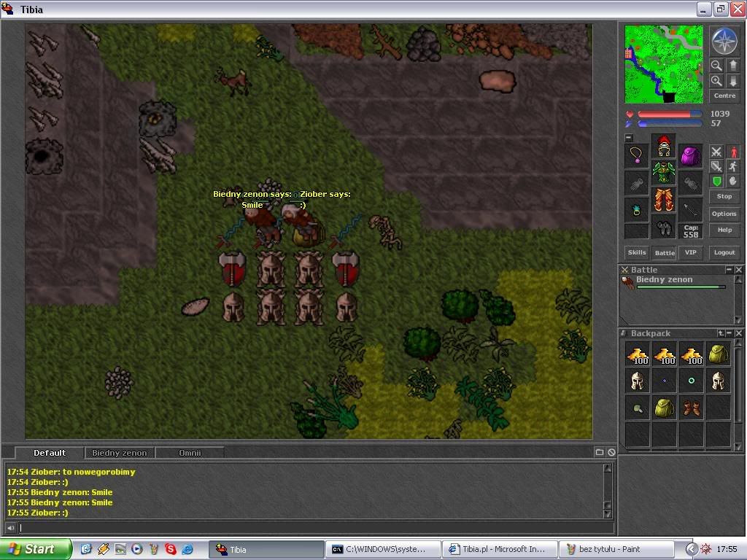
Task: Enable offensive crossed-swords fight mode
Action: pos(716,152)
